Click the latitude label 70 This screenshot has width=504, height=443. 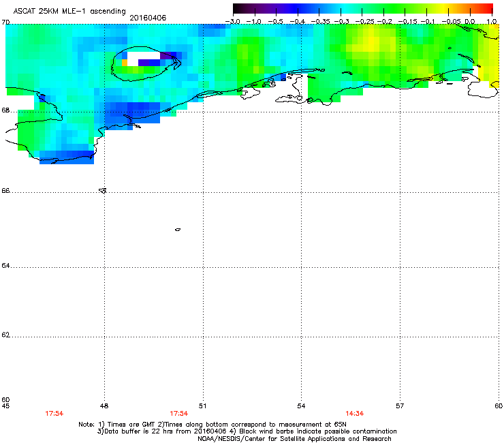pos(5,22)
